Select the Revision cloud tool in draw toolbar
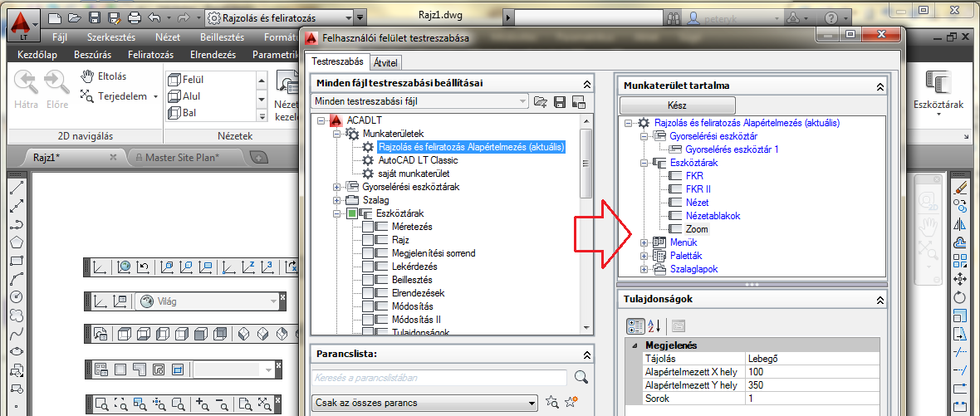Screen dimensions: 980x416 (x=17, y=315)
